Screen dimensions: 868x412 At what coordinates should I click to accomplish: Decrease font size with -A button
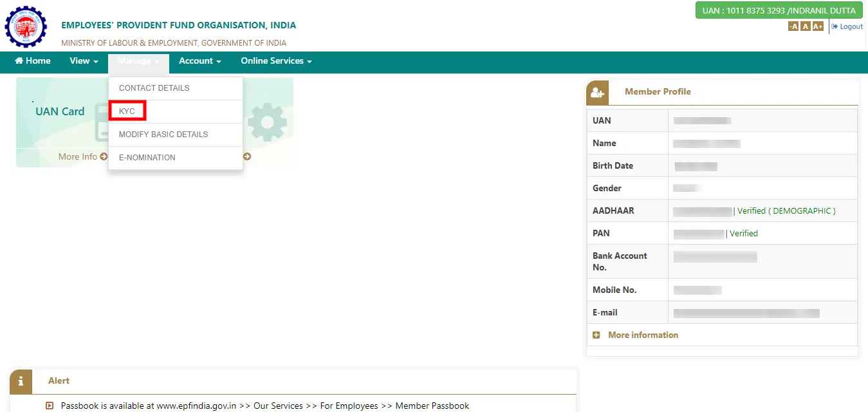[x=793, y=26]
